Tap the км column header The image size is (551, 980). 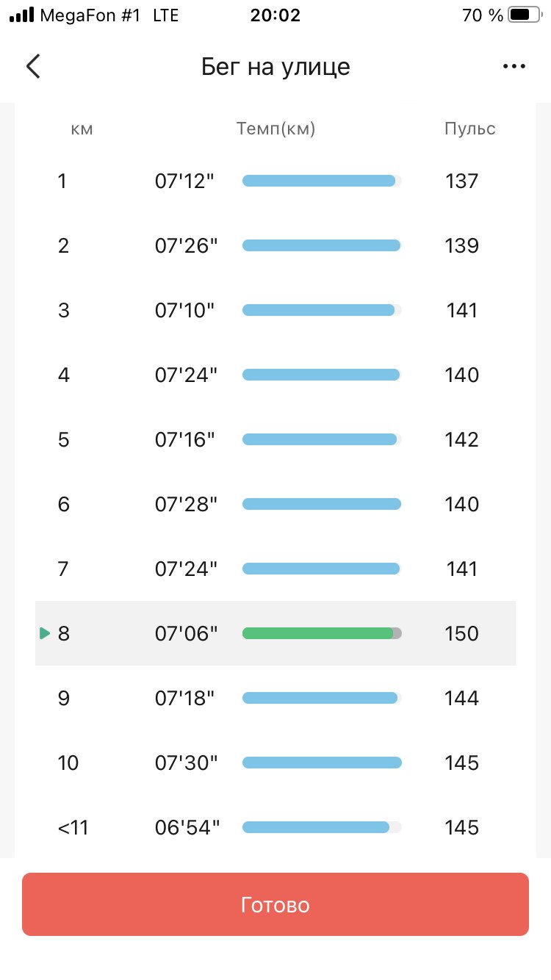[x=82, y=130]
